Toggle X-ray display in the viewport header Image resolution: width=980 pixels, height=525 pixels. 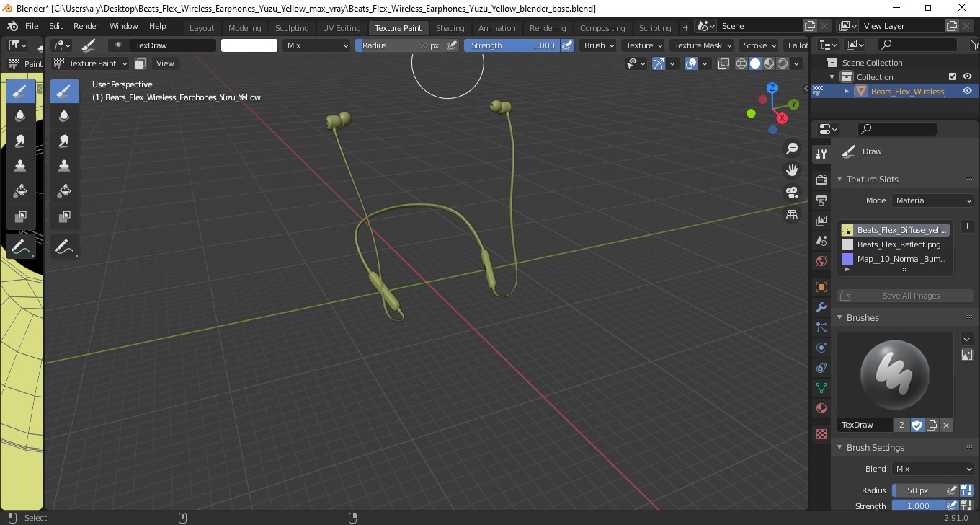click(x=723, y=63)
